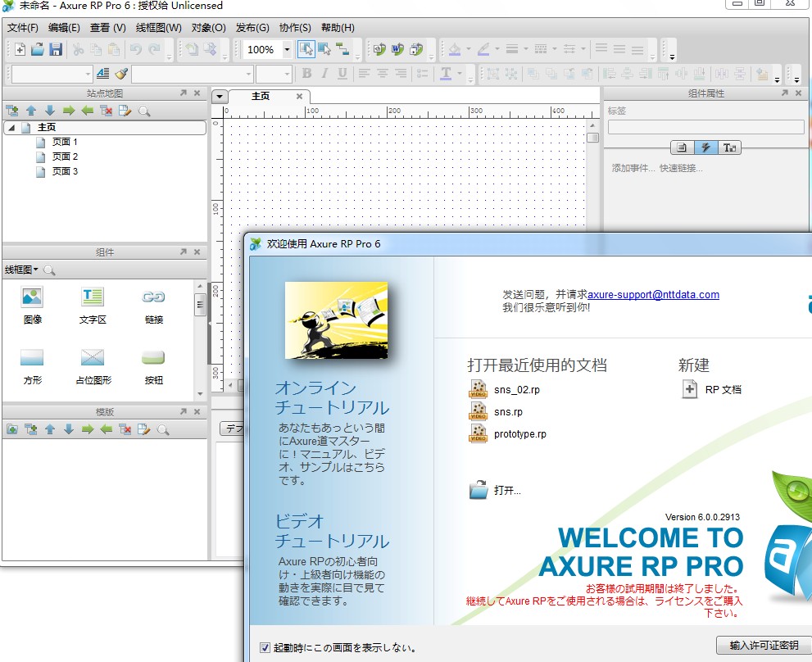
Task: Click the font color T icon
Action: pyautogui.click(x=446, y=74)
